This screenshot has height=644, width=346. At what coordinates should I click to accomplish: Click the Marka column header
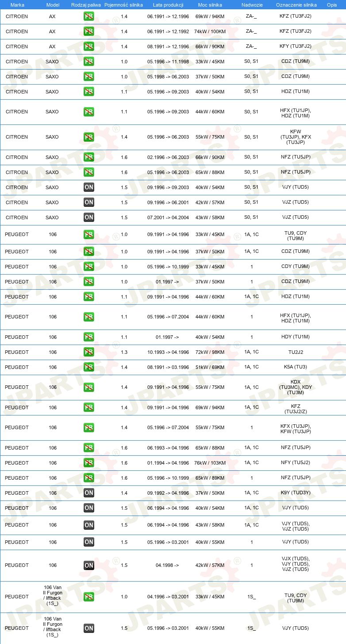click(x=17, y=5)
